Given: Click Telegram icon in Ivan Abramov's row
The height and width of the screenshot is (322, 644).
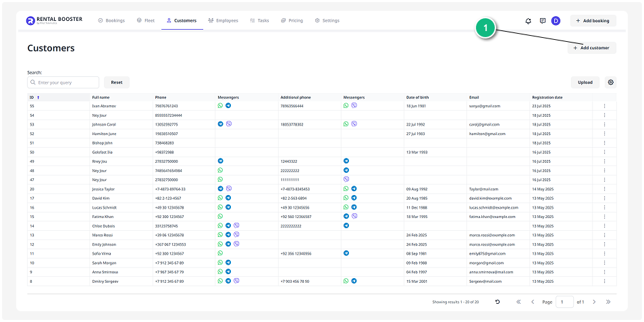Looking at the screenshot, I should coord(228,106).
